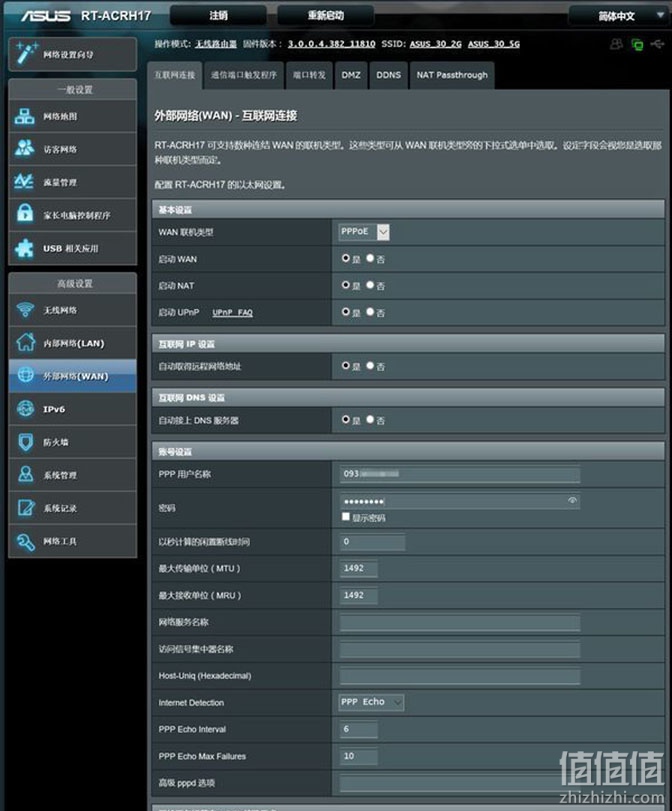Set Enable WAN to yes
The width and height of the screenshot is (672, 811).
click(346, 258)
